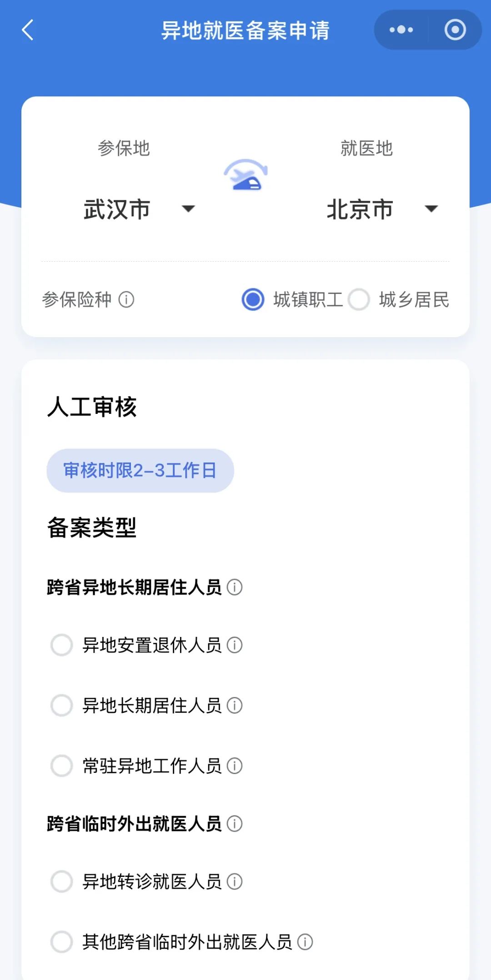Choose 异地长期居住人员 radio option
Viewport: 491px width, 980px height.
pyautogui.click(x=62, y=706)
